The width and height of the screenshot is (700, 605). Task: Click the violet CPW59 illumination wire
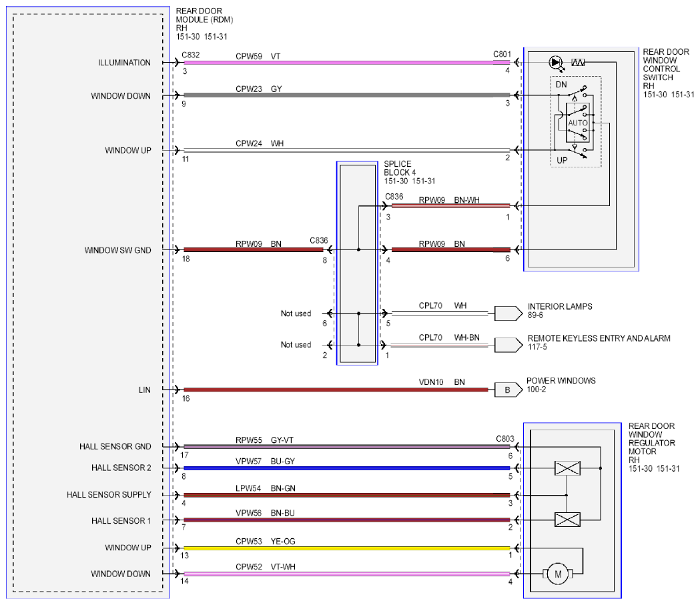click(x=346, y=63)
